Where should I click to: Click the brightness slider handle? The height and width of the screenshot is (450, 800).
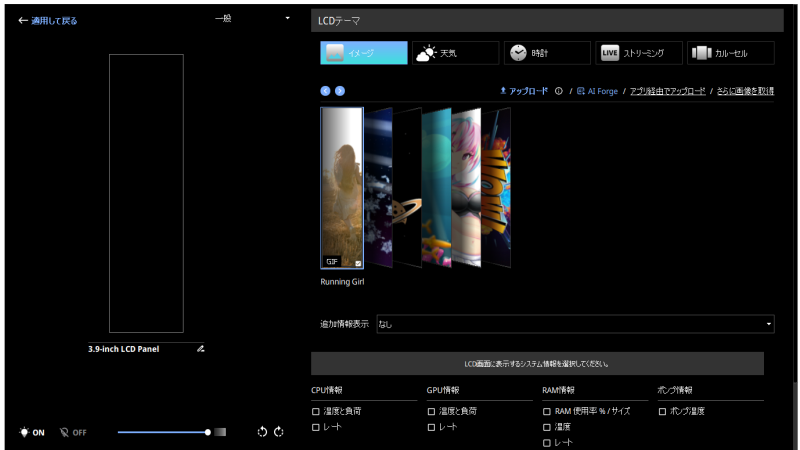point(208,432)
